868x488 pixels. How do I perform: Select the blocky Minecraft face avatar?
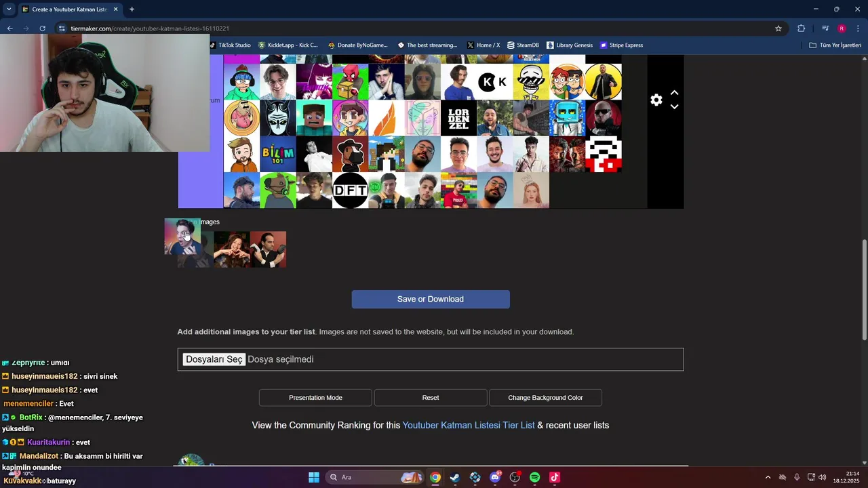314,118
